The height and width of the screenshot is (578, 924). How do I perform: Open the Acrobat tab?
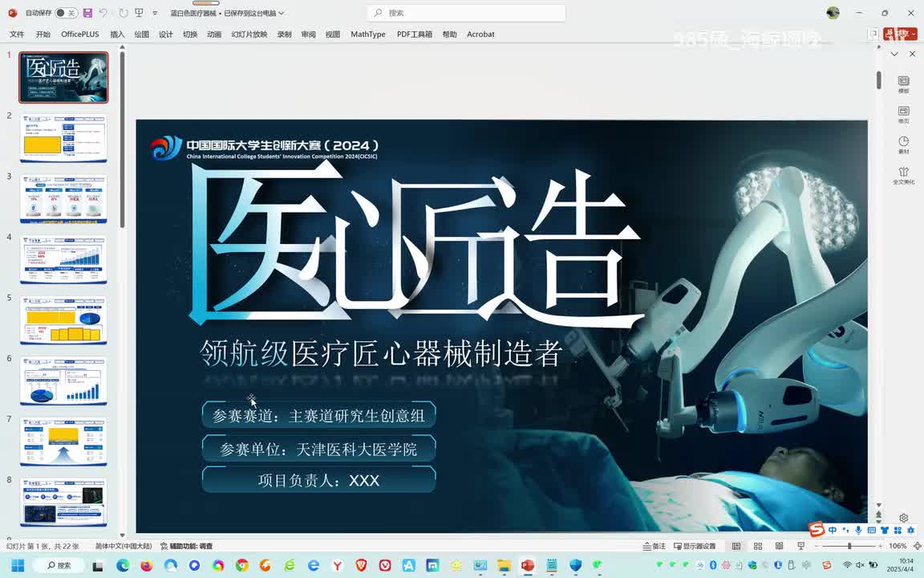[480, 35]
